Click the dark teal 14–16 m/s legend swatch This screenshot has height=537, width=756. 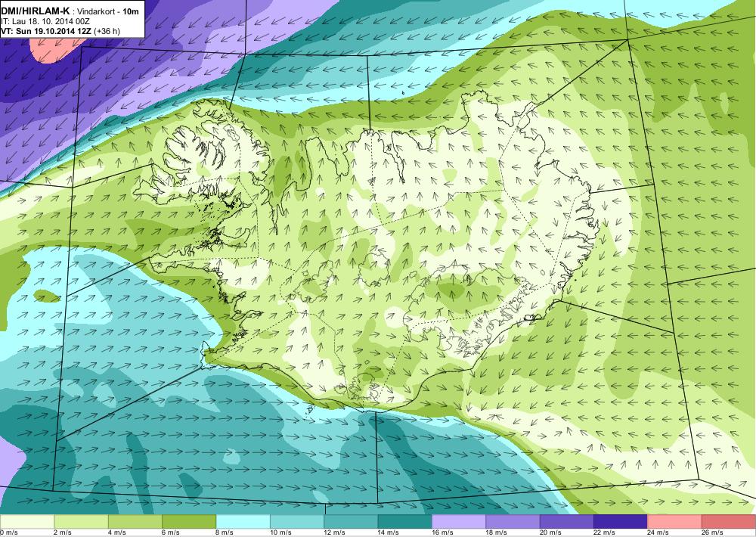tap(405, 522)
